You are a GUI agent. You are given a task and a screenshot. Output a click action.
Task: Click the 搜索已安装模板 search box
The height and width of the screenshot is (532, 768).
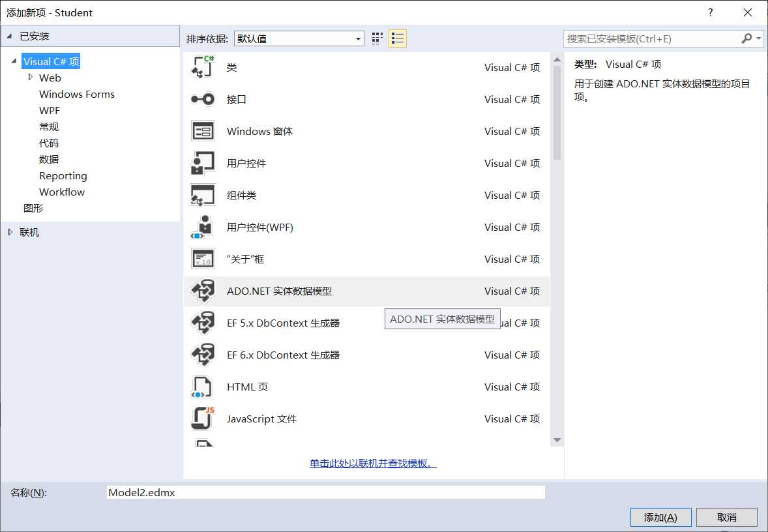click(652, 38)
